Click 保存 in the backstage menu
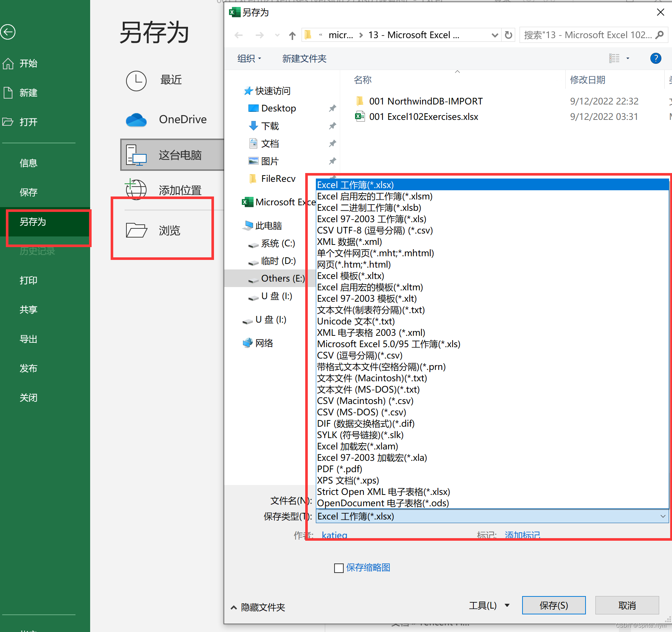The width and height of the screenshot is (672, 632). click(29, 192)
